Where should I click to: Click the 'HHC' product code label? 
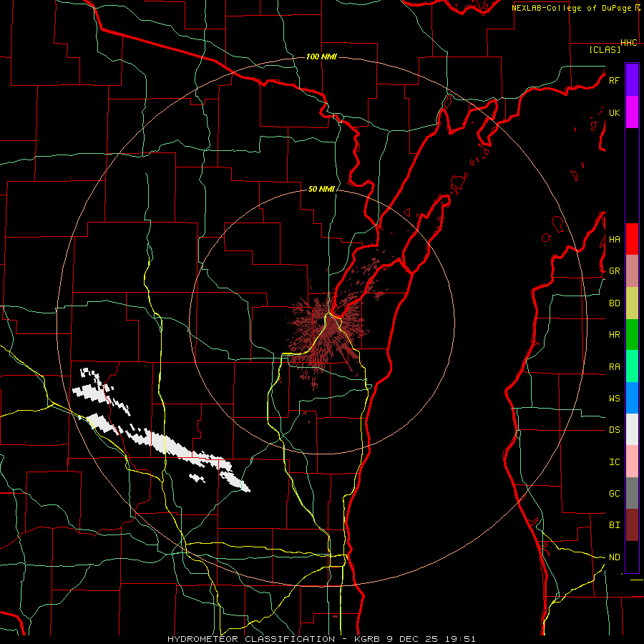tap(629, 43)
